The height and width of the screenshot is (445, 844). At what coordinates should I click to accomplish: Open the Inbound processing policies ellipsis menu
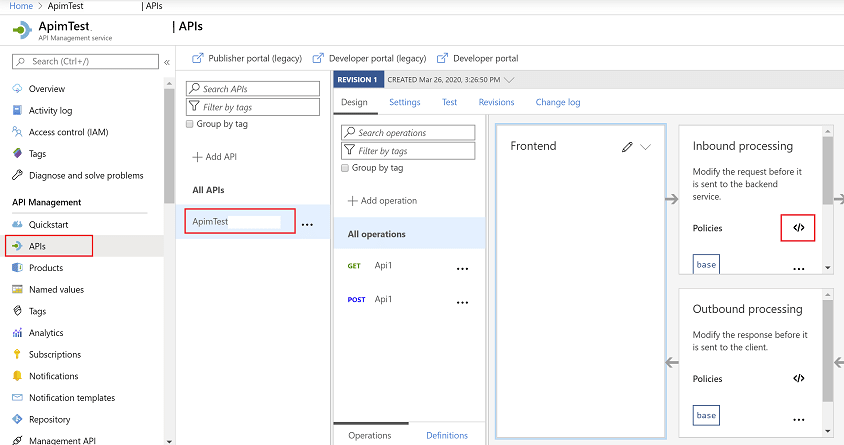click(x=799, y=269)
